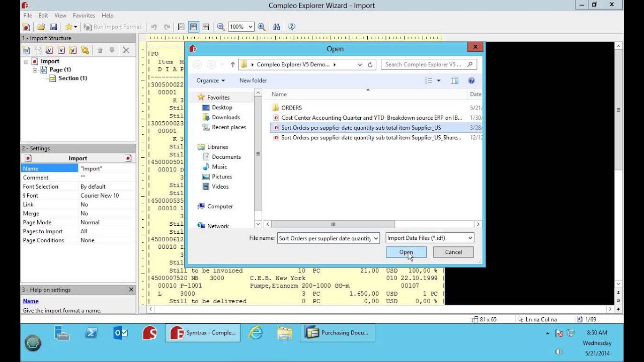Open the Edit menu
This screenshot has width=644, height=362.
43,16
